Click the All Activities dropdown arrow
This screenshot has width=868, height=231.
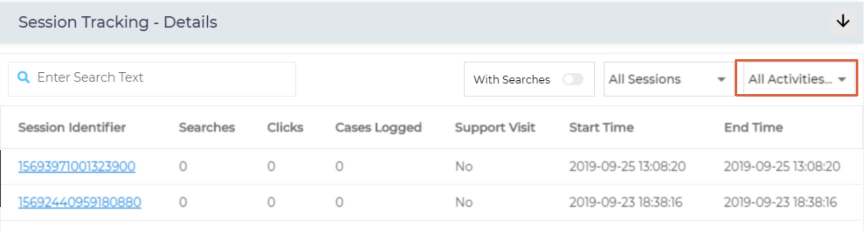[x=842, y=79]
